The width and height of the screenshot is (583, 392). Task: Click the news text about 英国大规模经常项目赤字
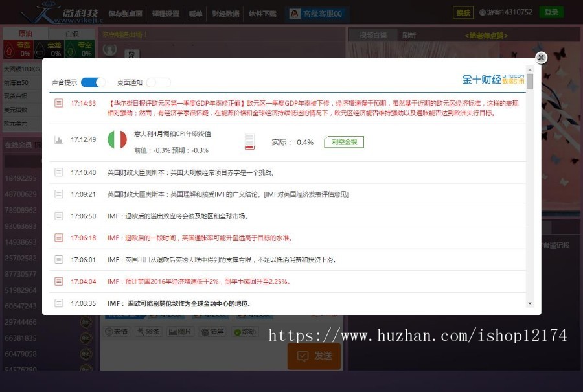[x=191, y=172]
